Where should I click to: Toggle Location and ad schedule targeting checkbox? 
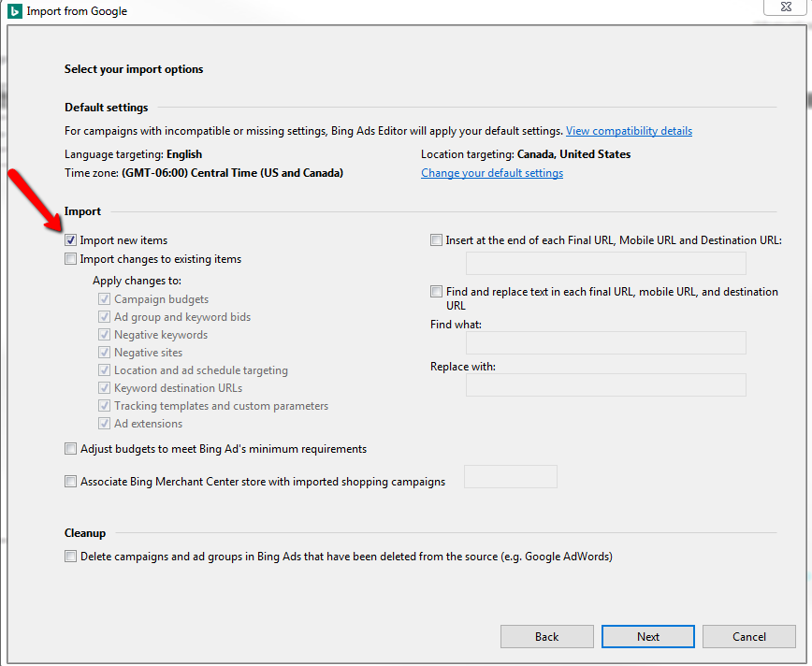(x=104, y=370)
